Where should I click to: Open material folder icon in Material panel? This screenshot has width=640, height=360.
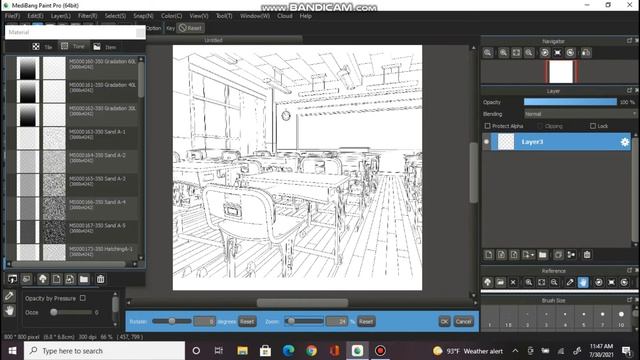[x=84, y=279]
